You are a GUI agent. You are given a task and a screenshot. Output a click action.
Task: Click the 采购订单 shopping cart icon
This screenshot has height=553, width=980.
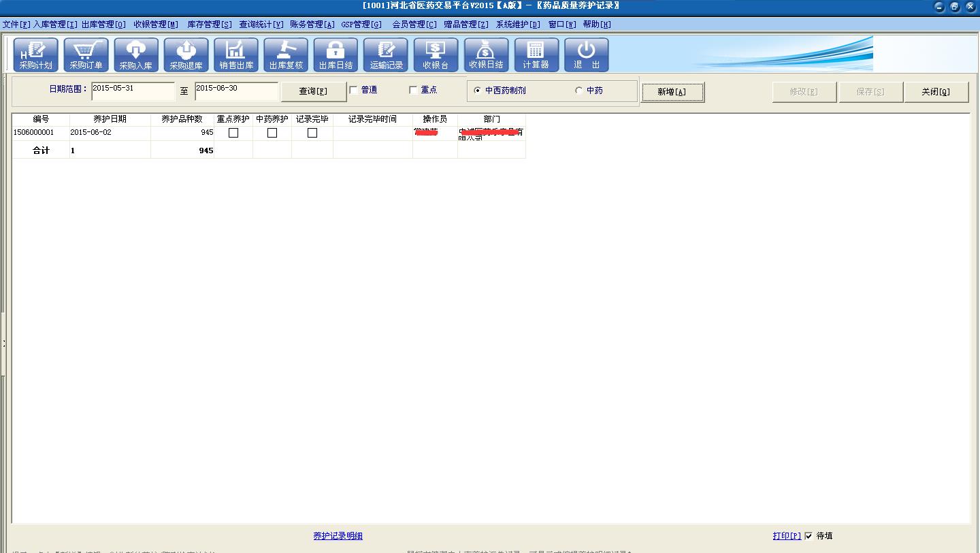pos(86,55)
